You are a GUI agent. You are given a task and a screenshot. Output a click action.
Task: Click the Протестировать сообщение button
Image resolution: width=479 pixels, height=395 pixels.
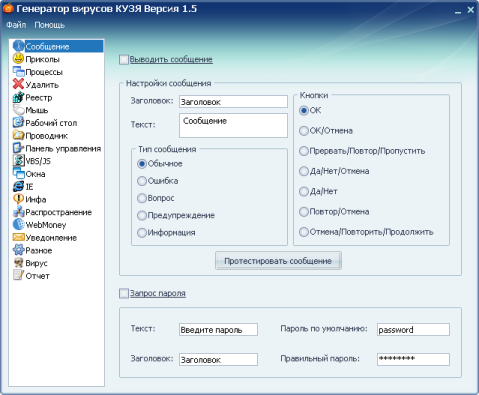(278, 261)
